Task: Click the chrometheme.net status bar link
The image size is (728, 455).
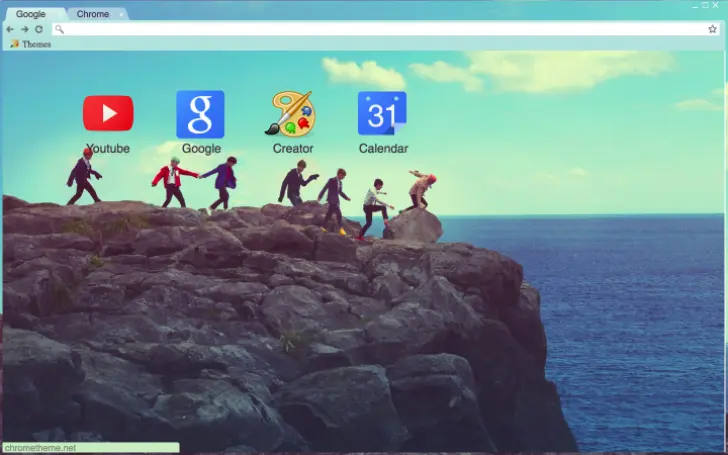Action: 40,448
